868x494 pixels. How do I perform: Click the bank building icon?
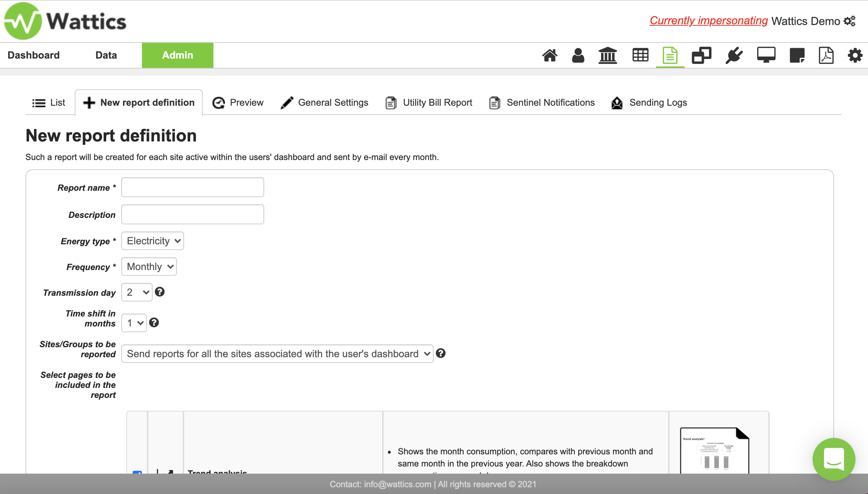(x=608, y=55)
